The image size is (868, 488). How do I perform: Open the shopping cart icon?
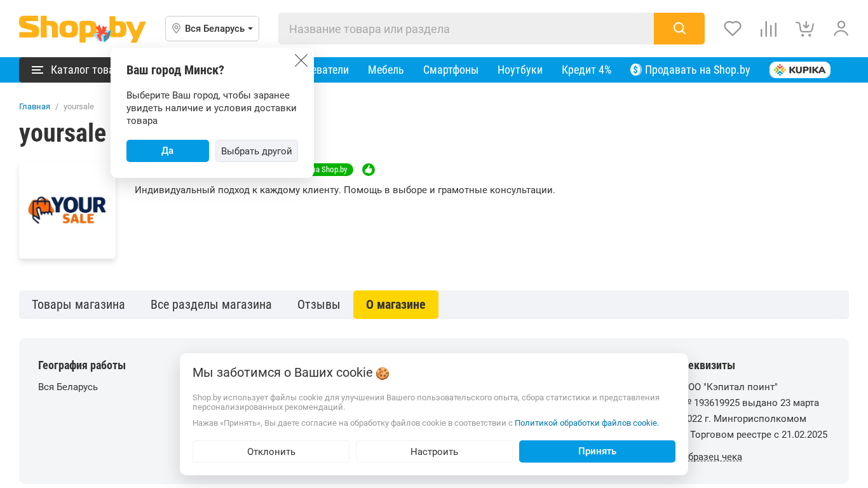pos(804,29)
